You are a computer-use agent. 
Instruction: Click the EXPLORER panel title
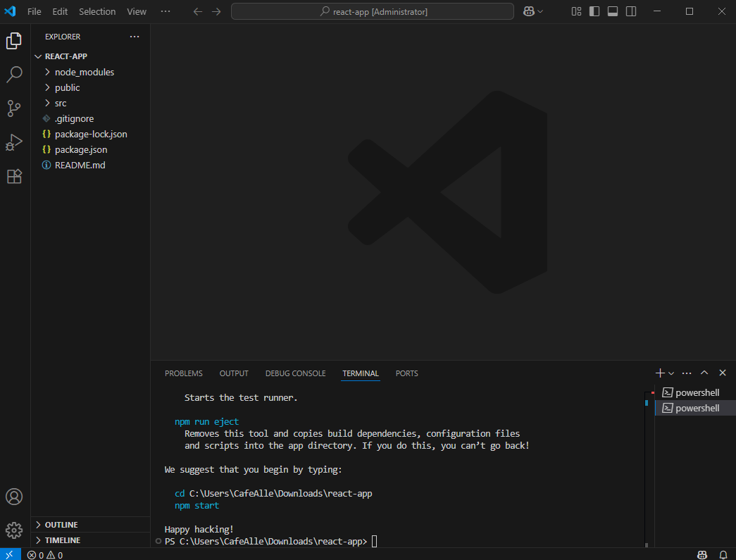pos(63,37)
